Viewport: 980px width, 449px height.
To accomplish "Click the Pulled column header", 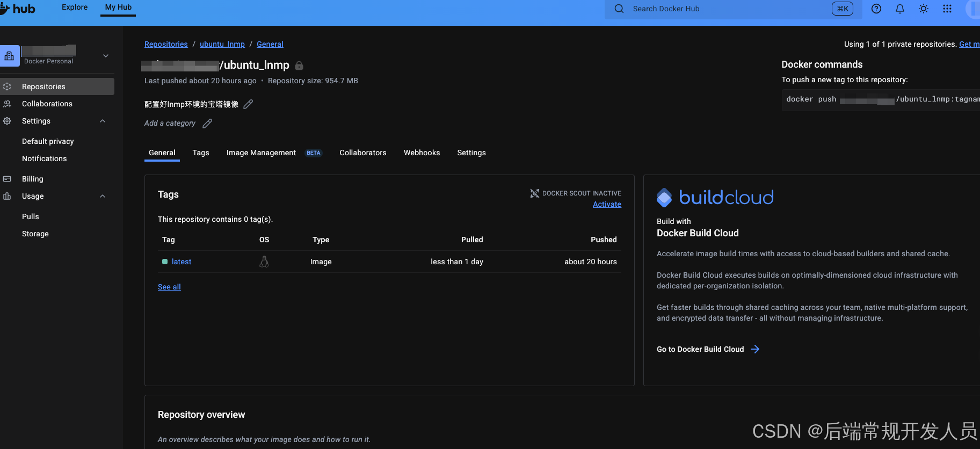I will [x=472, y=240].
